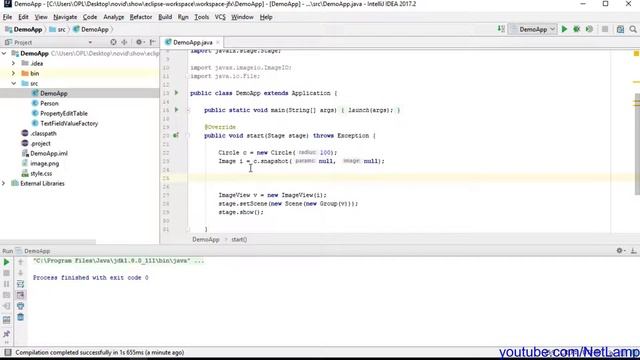Expand the bin folder node

(13, 73)
